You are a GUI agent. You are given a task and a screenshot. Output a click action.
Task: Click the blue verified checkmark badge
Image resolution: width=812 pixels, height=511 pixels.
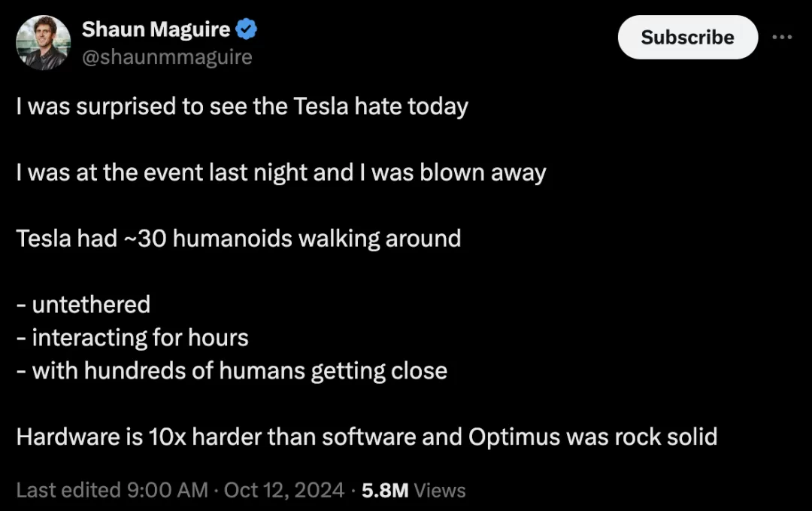pyautogui.click(x=247, y=29)
